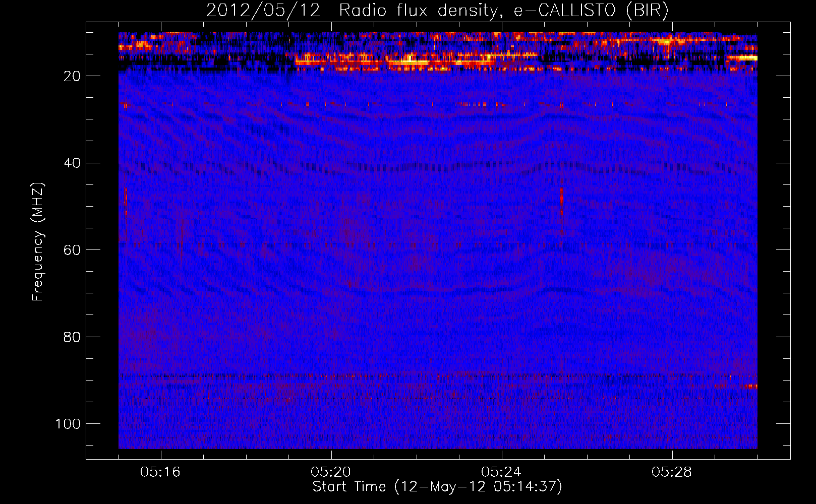Click the plot title '2012/05/12 Radio flux density, e-CALLISTO (BIR)'
The width and height of the screenshot is (816, 504).
437,11
